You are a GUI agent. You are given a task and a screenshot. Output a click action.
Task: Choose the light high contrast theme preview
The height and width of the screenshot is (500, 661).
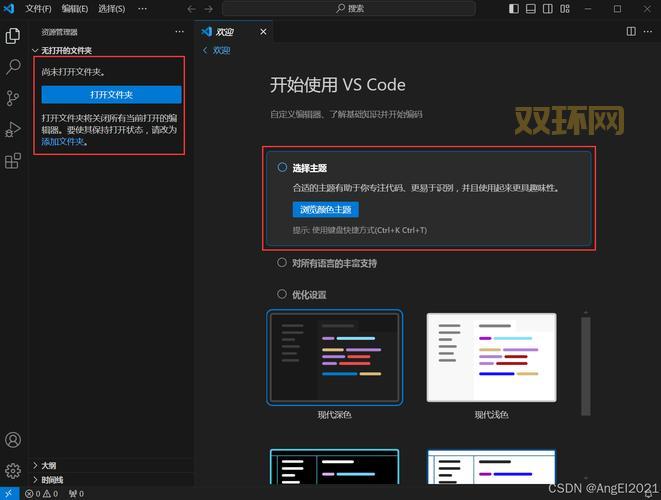(x=492, y=467)
